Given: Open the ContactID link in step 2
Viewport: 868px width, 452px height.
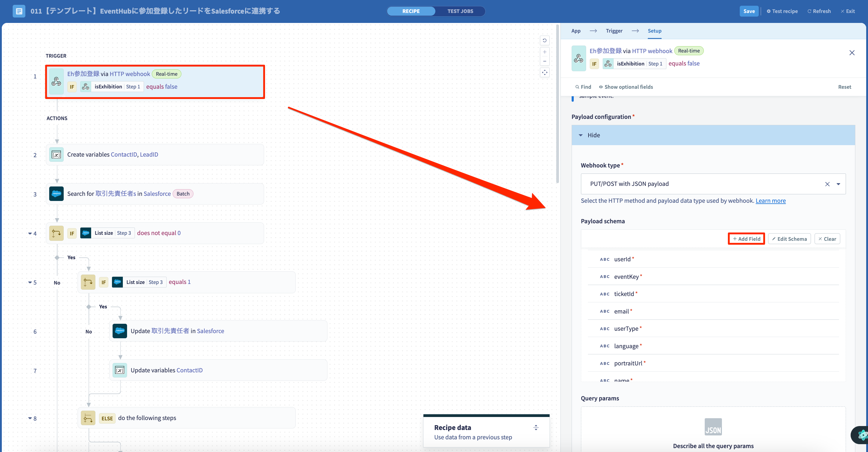Looking at the screenshot, I should (x=124, y=154).
